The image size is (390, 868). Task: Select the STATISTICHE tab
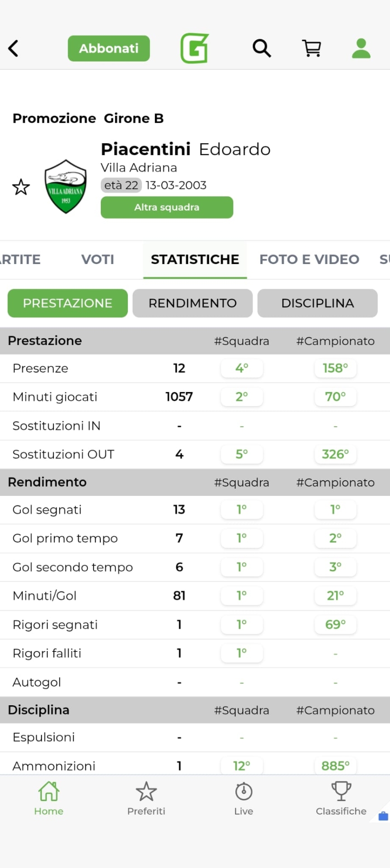(195, 259)
